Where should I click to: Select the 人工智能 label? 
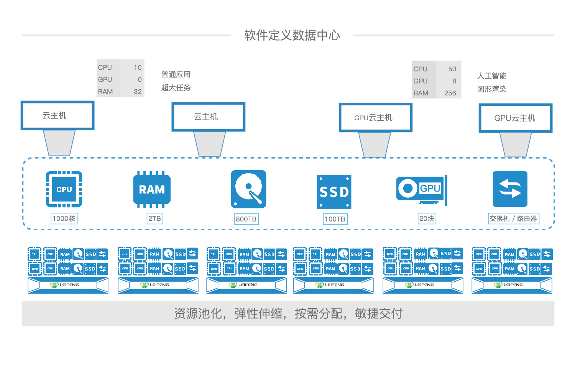coord(493,76)
